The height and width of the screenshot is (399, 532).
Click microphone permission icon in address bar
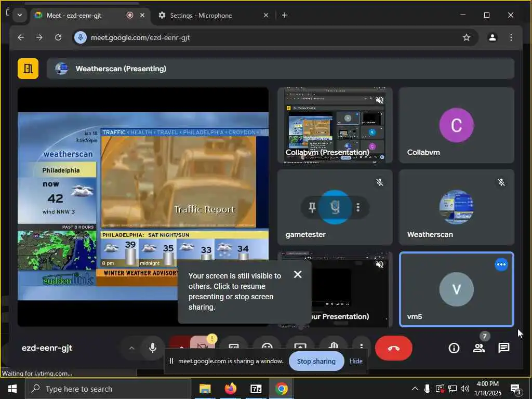pos(81,37)
